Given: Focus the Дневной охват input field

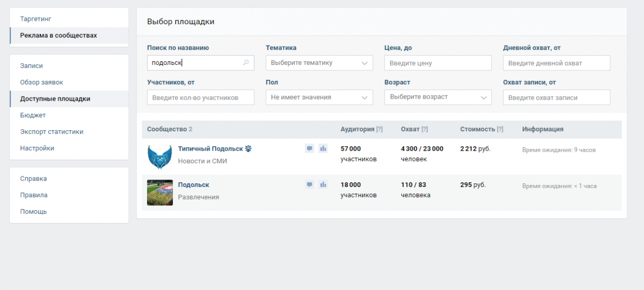Looking at the screenshot, I should click(556, 63).
